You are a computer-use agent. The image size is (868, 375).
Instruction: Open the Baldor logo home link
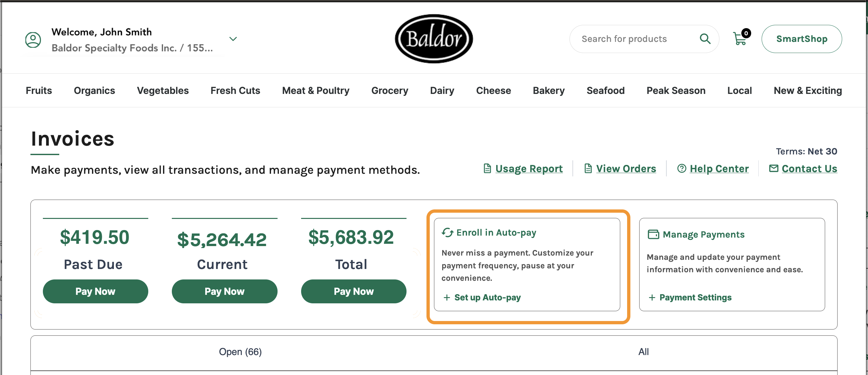click(x=434, y=39)
